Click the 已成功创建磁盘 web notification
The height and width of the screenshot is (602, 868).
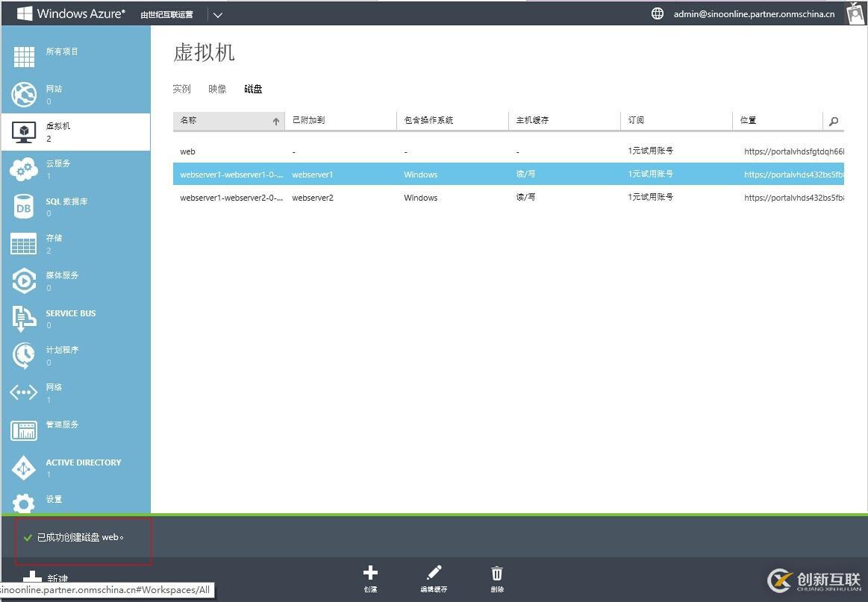80,536
